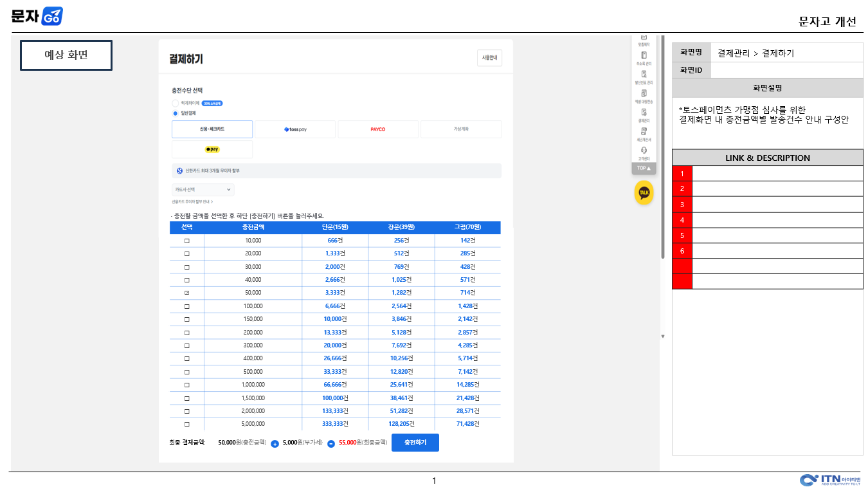Check the 100,000 charge amount checkbox

point(187,306)
